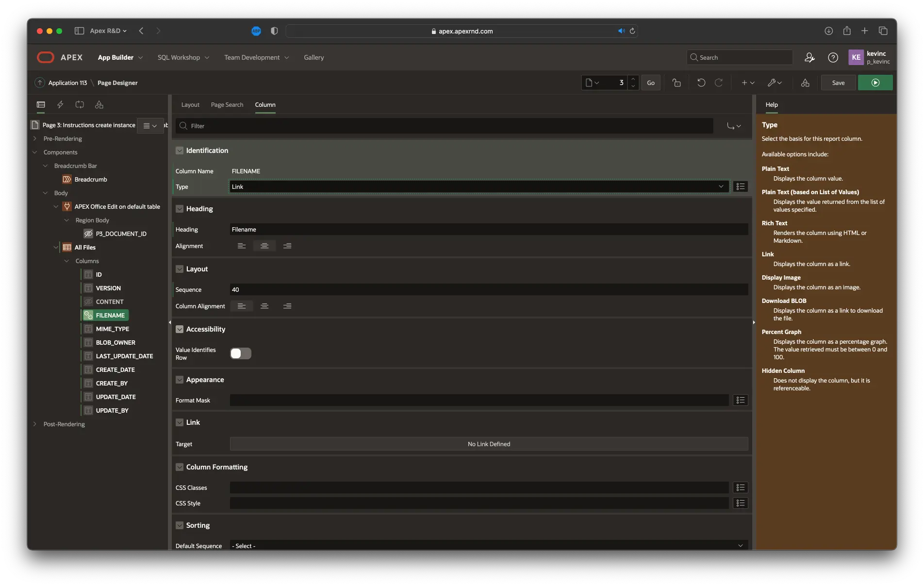Click the page lock icon in toolbar
This screenshot has height=586, width=924.
(x=676, y=83)
